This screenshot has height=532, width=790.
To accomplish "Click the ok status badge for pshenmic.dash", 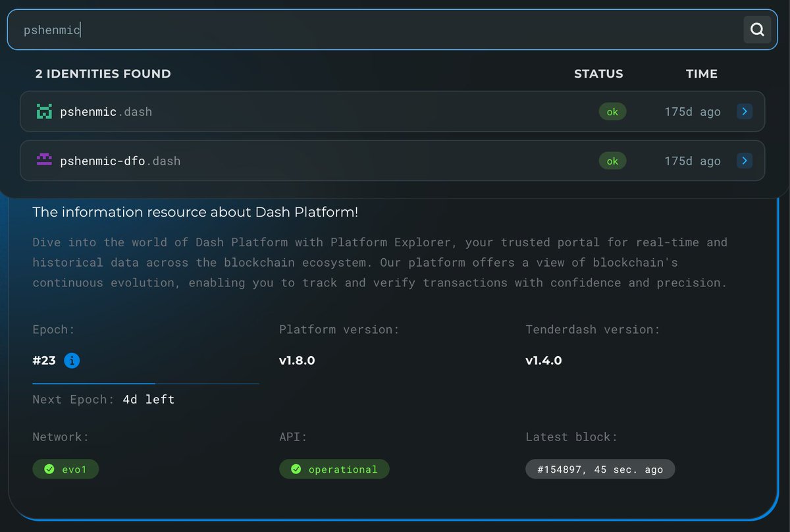I will point(612,112).
